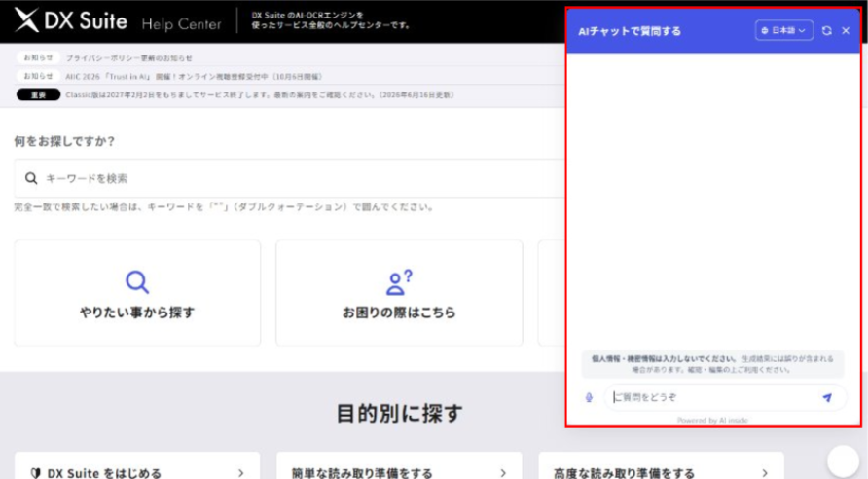Click the AIチャットで質問する header title

630,31
